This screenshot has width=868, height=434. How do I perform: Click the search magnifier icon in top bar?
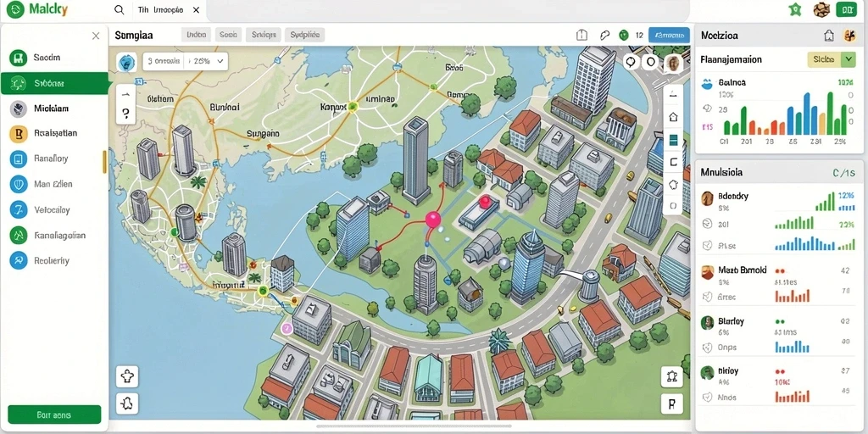tap(119, 10)
